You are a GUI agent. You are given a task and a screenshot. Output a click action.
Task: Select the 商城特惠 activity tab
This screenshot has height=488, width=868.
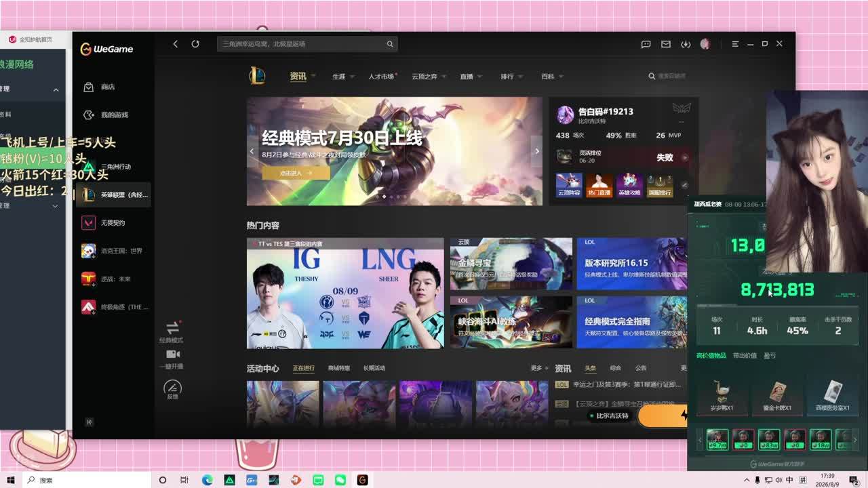[339, 368]
